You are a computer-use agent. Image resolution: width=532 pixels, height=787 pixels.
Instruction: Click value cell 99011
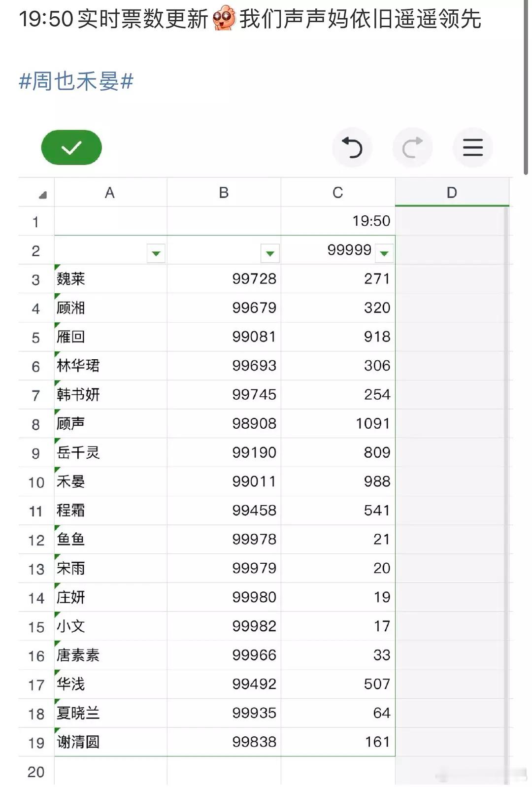coord(224,481)
